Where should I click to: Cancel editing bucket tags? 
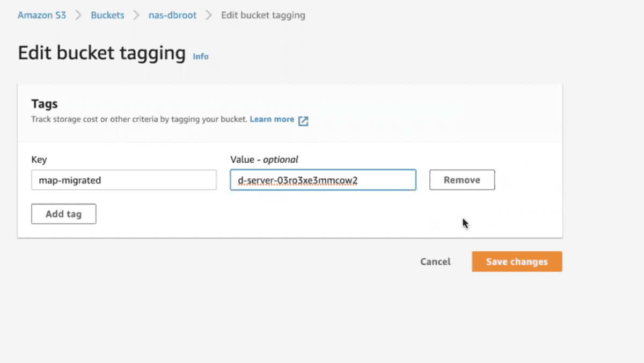(x=435, y=262)
